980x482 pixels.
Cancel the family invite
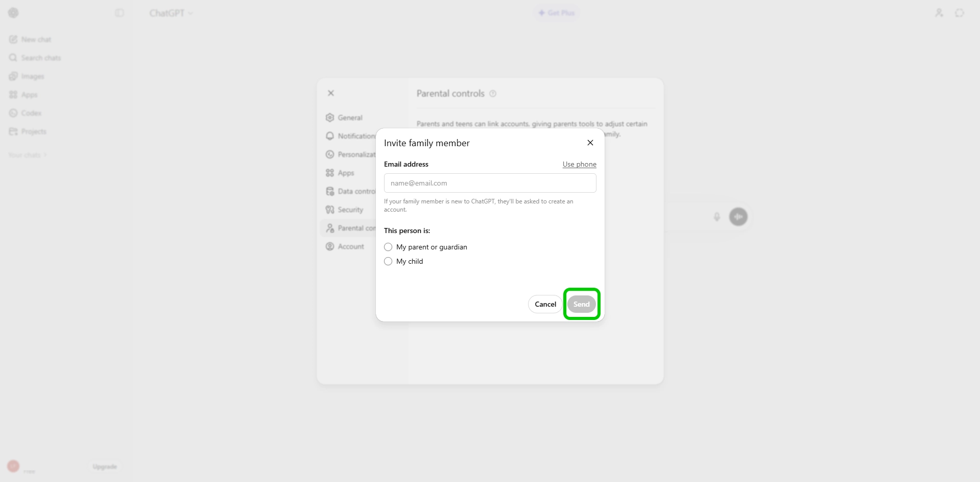pos(545,304)
